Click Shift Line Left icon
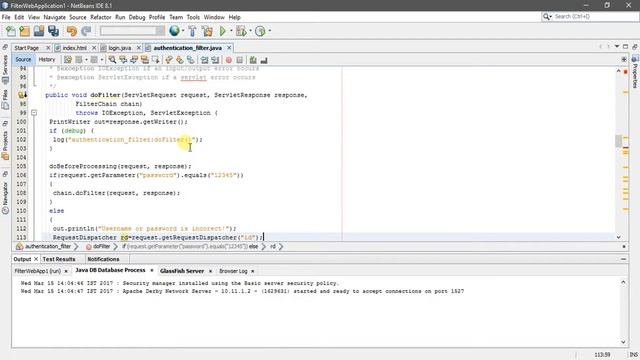 [x=204, y=60]
